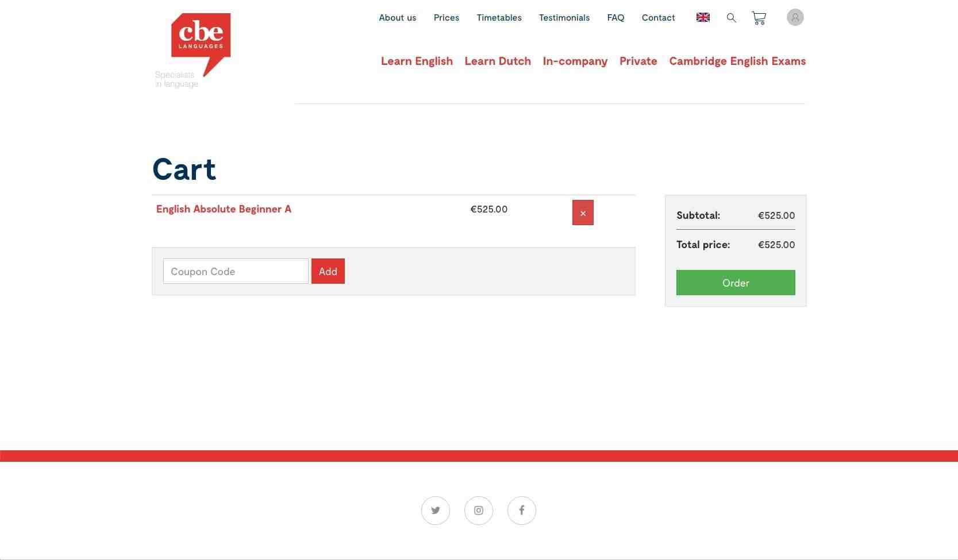Remove English Absolute Beginner A from cart

pos(583,213)
